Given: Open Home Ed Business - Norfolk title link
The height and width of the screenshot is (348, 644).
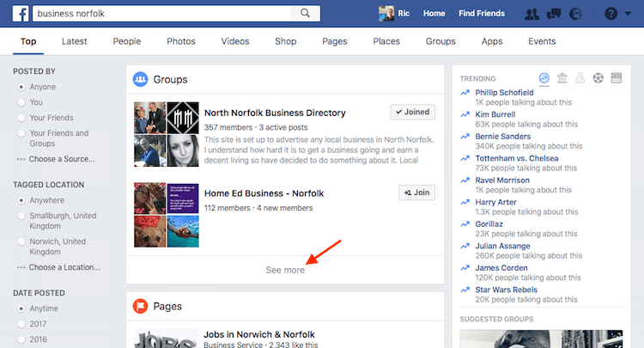Looking at the screenshot, I should coord(264,193).
